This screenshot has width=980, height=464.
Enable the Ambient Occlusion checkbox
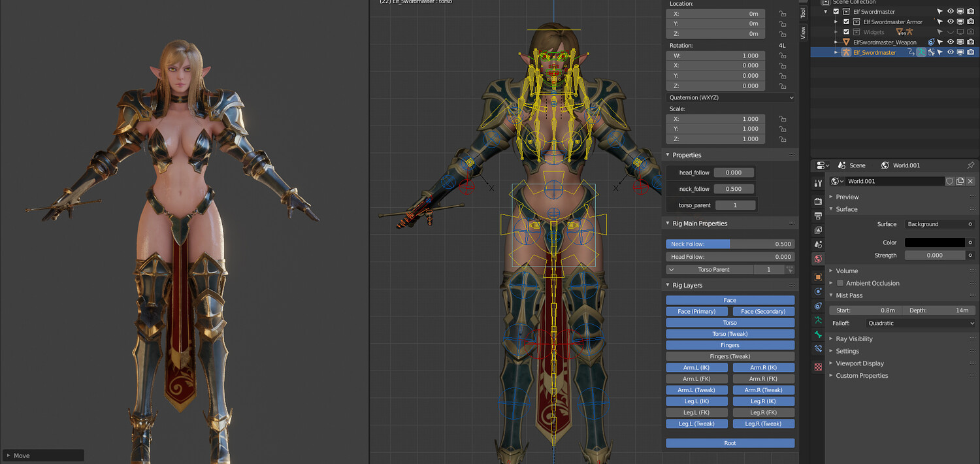click(840, 283)
